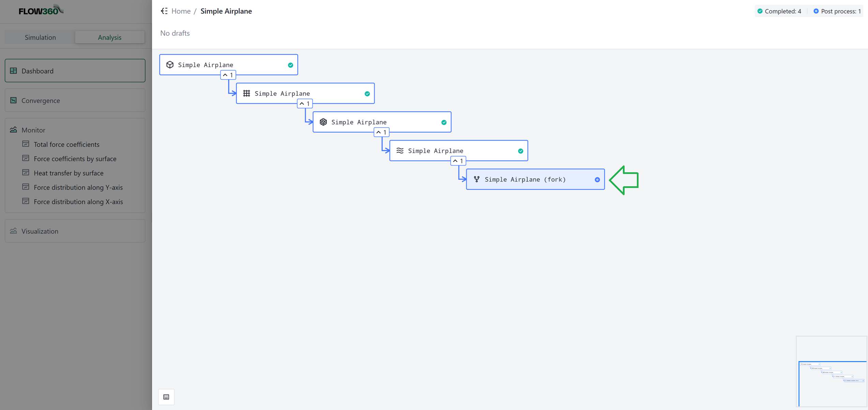Collapse children of the surface mesh node
Image resolution: width=868 pixels, height=410 pixels.
pos(305,103)
